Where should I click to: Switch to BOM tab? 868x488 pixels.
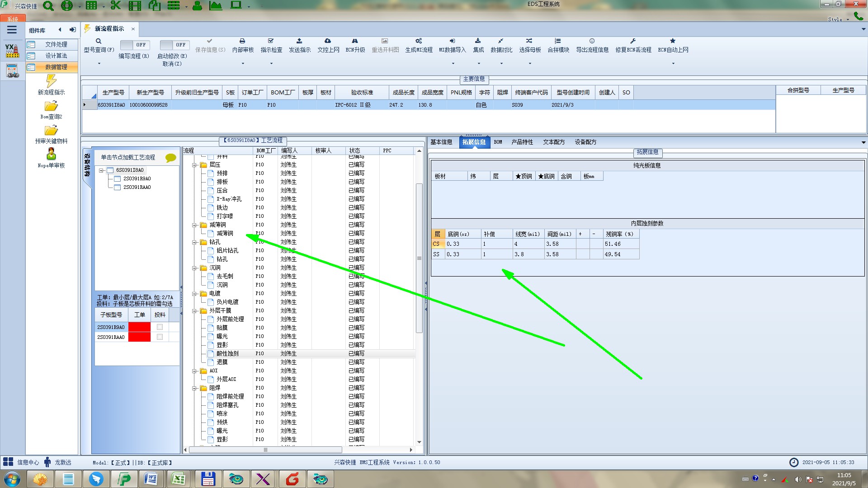pyautogui.click(x=498, y=142)
